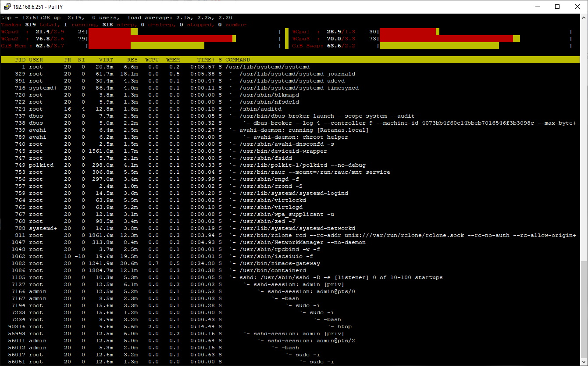Viewport: 588px width, 366px height.
Task: Click the %MEM column header
Action: click(173, 60)
